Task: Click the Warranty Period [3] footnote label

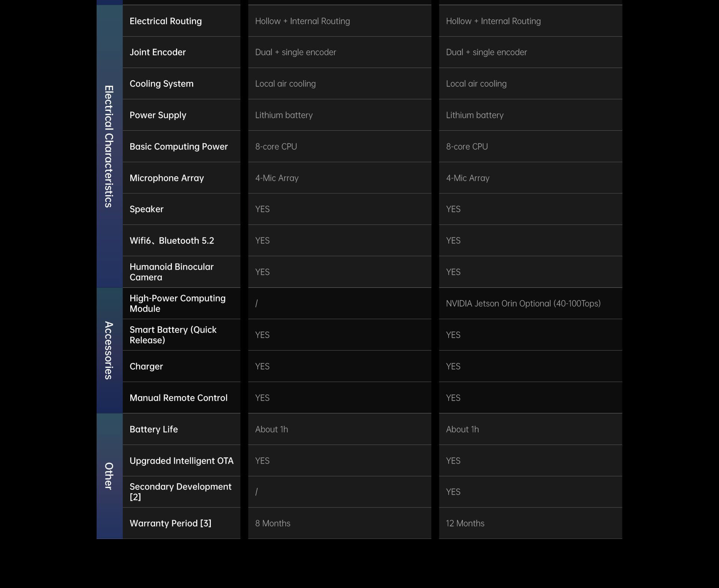Action: pos(170,523)
